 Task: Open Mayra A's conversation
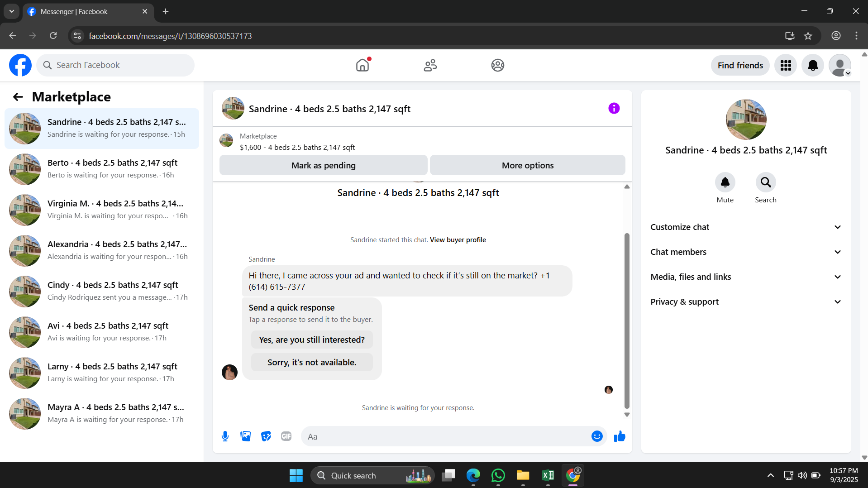(102, 414)
